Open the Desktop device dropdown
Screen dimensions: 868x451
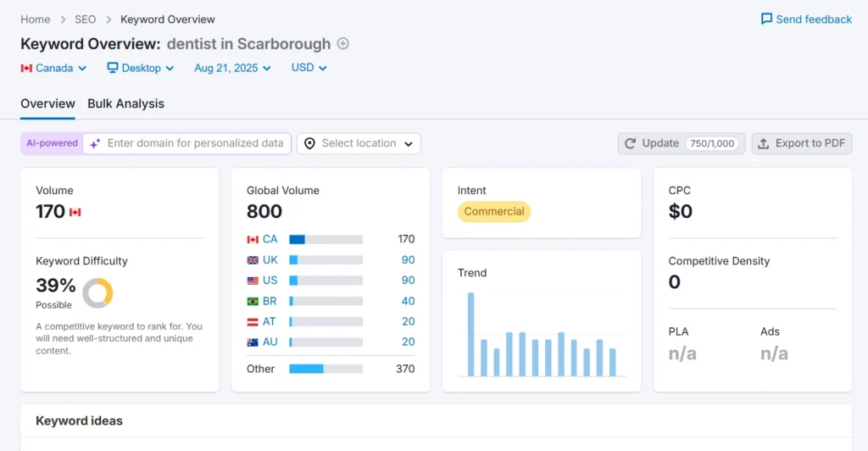140,68
